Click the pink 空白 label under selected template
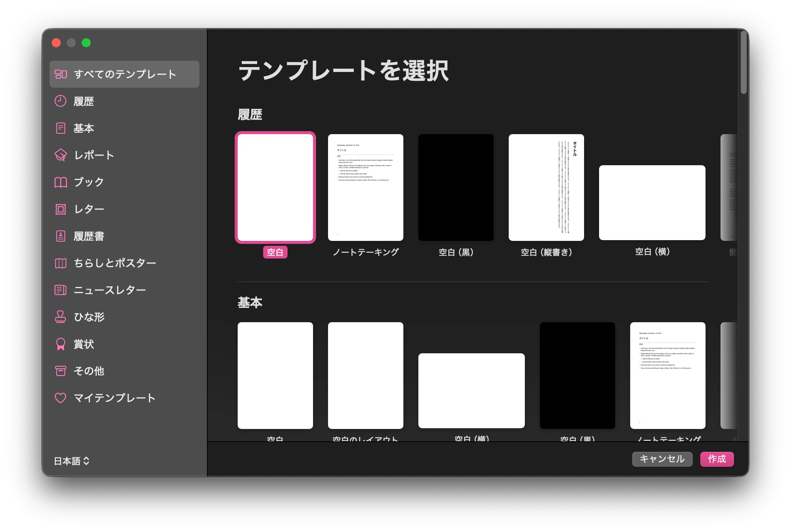 pyautogui.click(x=275, y=252)
